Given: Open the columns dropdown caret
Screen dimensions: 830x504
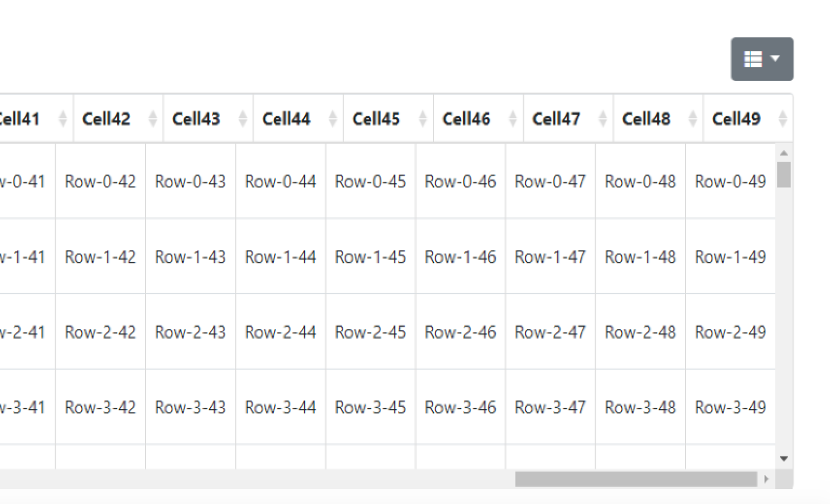Looking at the screenshot, I should pos(776,58).
